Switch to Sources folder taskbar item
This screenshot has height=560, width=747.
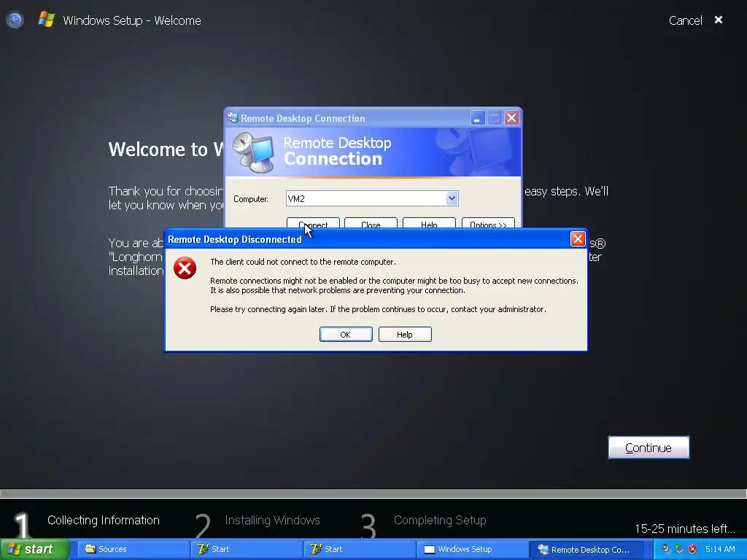coord(133,549)
